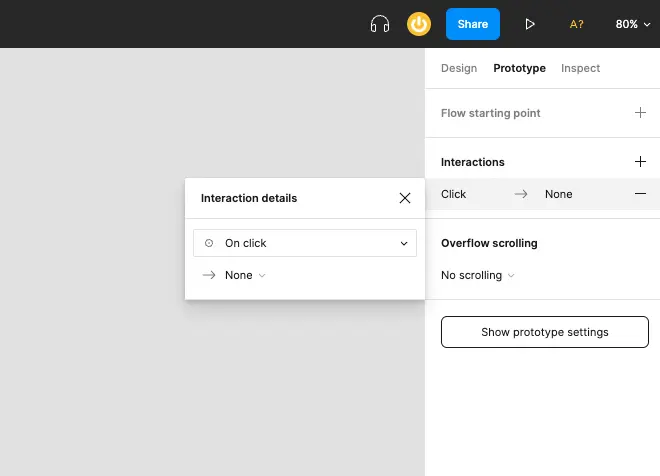Select the Prototype tab
Viewport: 660px width, 476px height.
[519, 68]
